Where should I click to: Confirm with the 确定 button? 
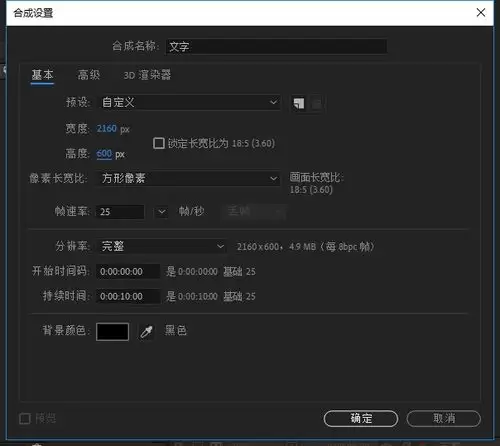(x=361, y=418)
